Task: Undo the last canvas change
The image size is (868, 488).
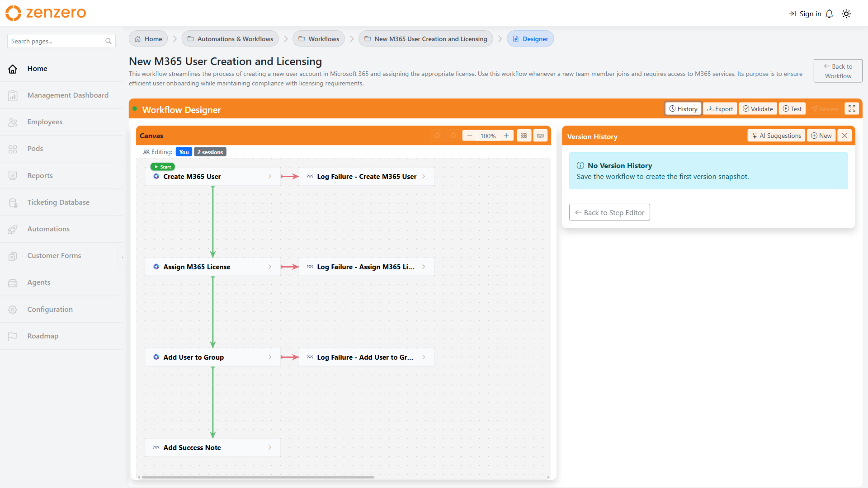Action: tap(437, 136)
